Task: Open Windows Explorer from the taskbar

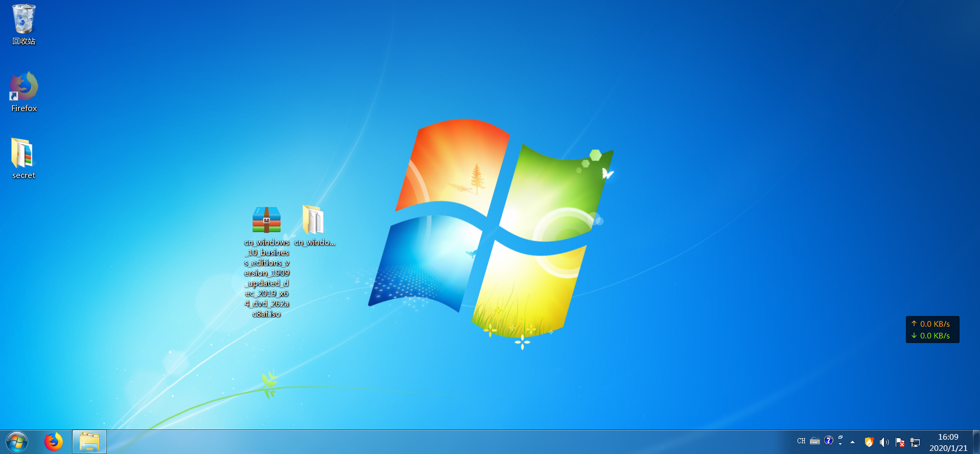Action: tap(89, 442)
